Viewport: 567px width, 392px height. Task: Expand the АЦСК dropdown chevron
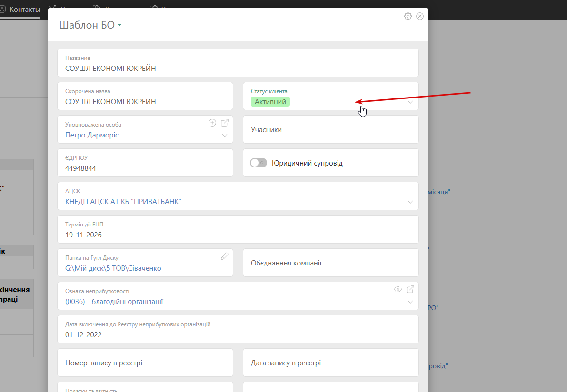click(x=410, y=202)
